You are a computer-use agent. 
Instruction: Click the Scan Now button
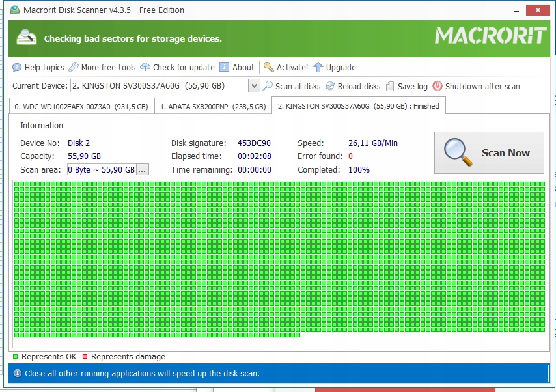click(x=489, y=153)
